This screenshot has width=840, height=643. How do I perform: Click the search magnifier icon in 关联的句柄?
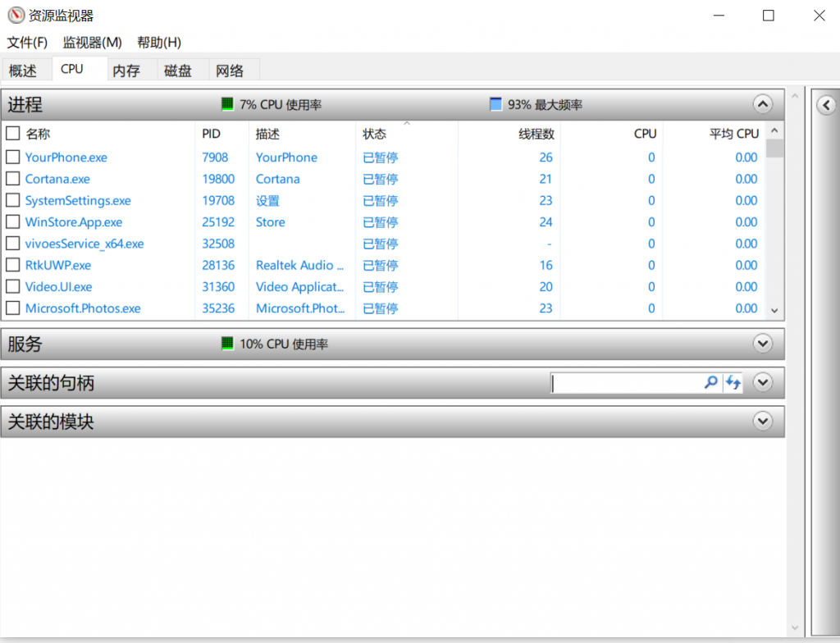tap(710, 382)
